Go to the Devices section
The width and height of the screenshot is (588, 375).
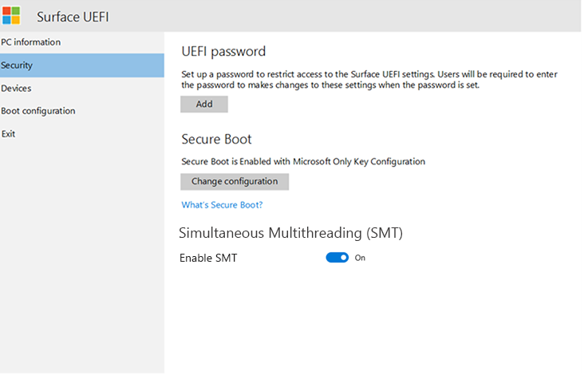[x=16, y=89]
